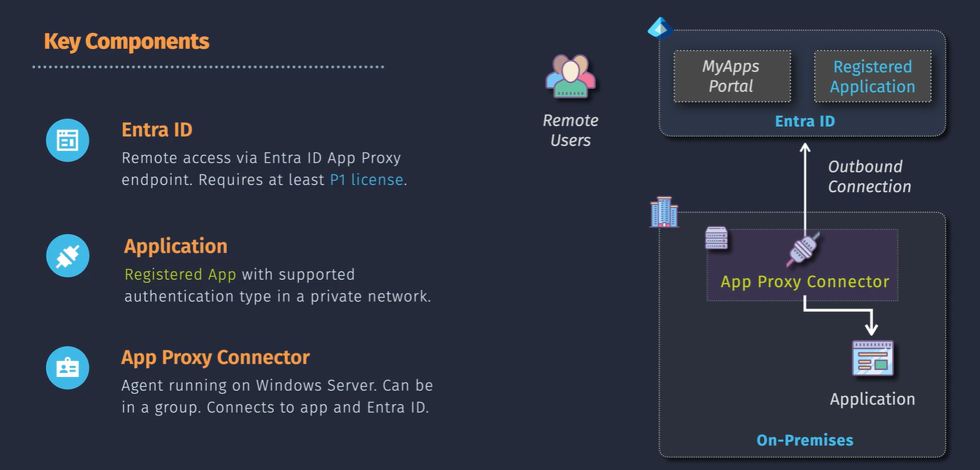Click the blue Entra ID diagram label
Image resolution: width=980 pixels, height=470 pixels.
click(805, 122)
